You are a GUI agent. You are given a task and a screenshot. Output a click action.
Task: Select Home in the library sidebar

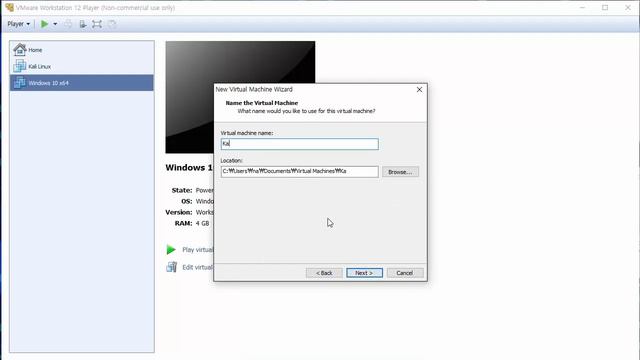pyautogui.click(x=82, y=50)
